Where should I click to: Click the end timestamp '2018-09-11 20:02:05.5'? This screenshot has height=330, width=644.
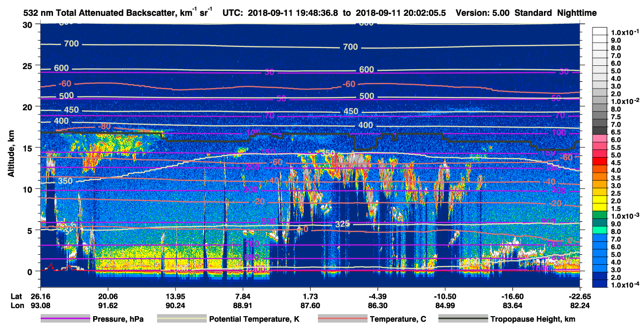pos(400,13)
